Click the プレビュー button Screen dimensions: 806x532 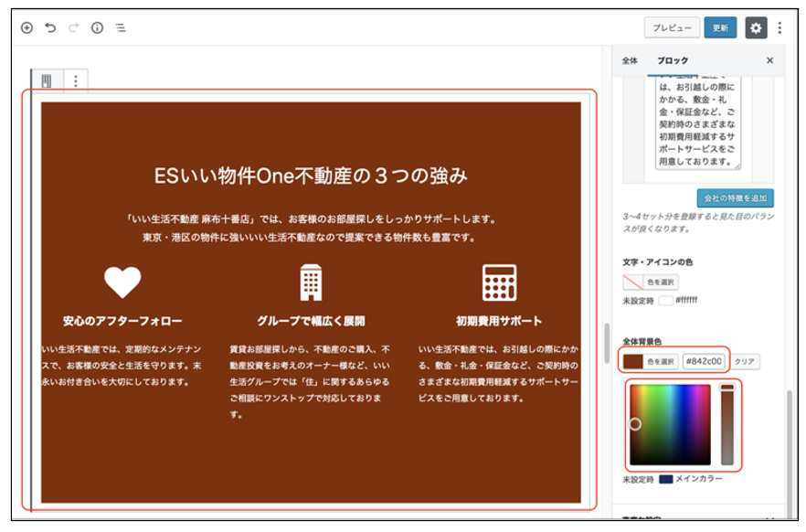coord(672,27)
